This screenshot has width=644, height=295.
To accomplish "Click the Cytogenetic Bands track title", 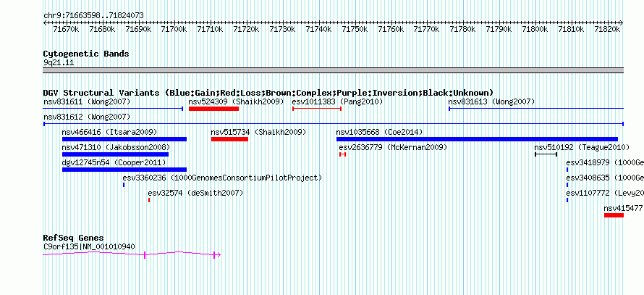I will (86, 54).
